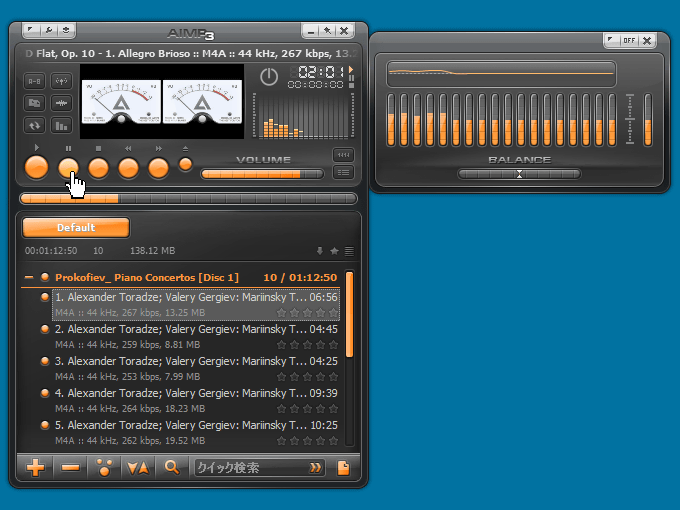Start playback with the Play button
Viewport: 680px width, 510px height.
click(x=37, y=167)
